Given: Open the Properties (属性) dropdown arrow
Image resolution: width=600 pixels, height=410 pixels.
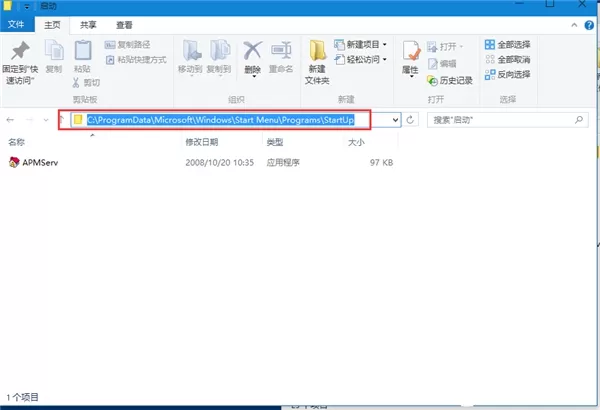Looking at the screenshot, I should point(411,77).
